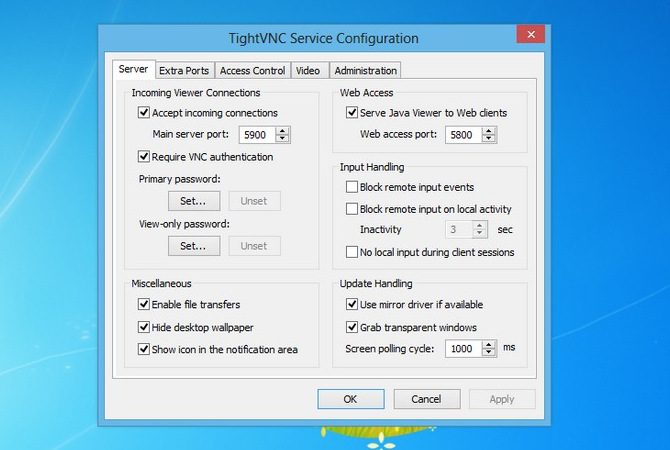Image resolution: width=670 pixels, height=450 pixels.
Task: Click the OK button
Action: [x=351, y=399]
